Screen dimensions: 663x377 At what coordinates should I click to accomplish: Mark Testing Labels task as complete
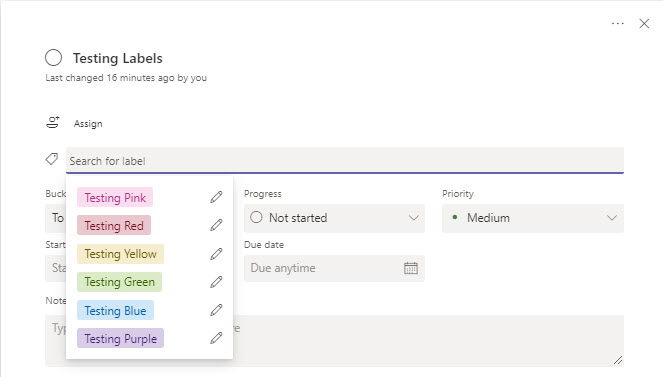[54, 57]
